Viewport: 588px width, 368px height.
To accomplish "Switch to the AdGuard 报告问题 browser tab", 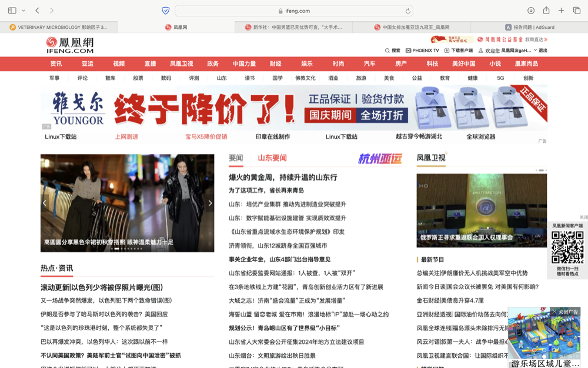I will click(528, 26).
